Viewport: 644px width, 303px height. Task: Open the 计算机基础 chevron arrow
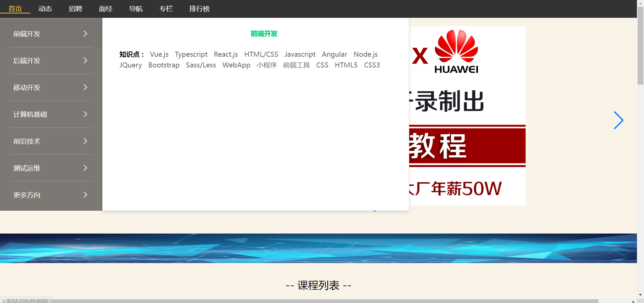[85, 114]
